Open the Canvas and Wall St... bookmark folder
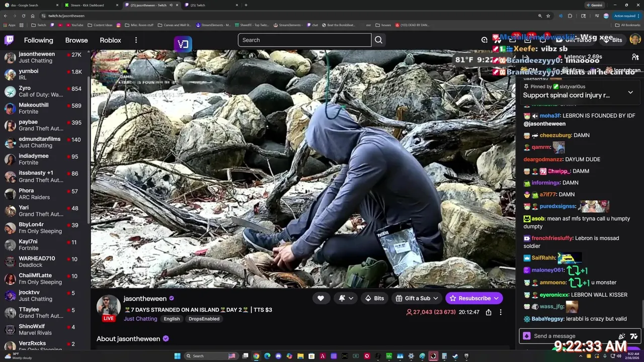The image size is (644, 362). pyautogui.click(x=175, y=25)
